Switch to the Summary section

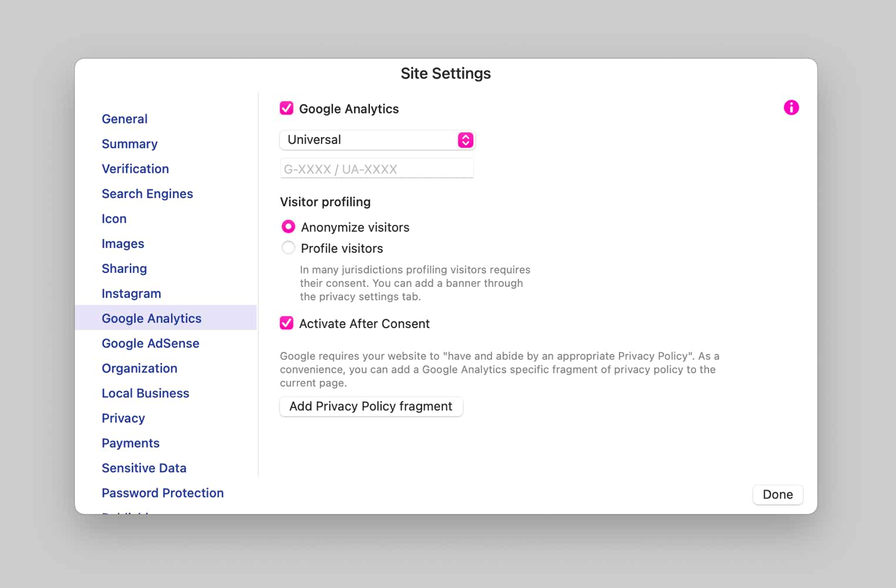129,144
